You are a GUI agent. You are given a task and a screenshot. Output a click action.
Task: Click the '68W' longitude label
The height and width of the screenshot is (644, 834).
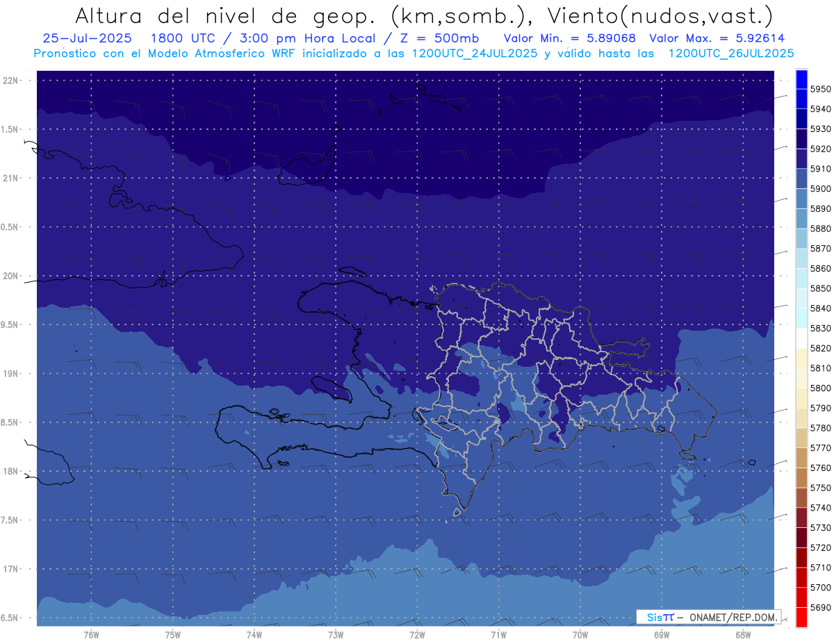click(743, 634)
